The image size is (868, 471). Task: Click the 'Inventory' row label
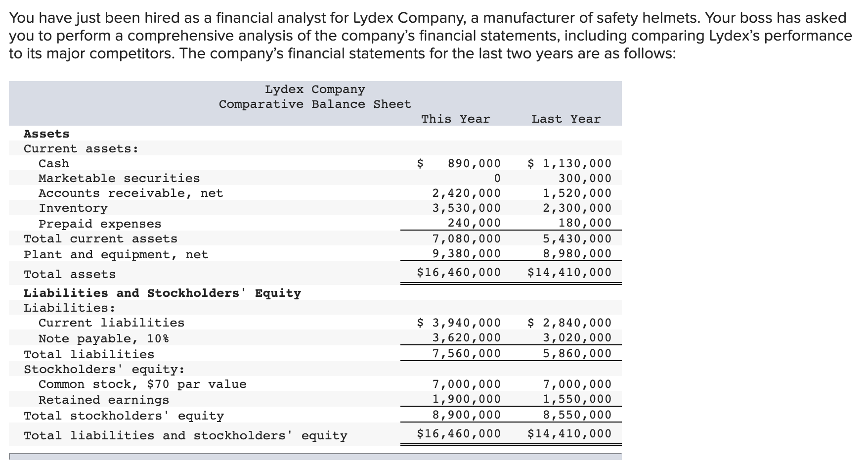73,208
